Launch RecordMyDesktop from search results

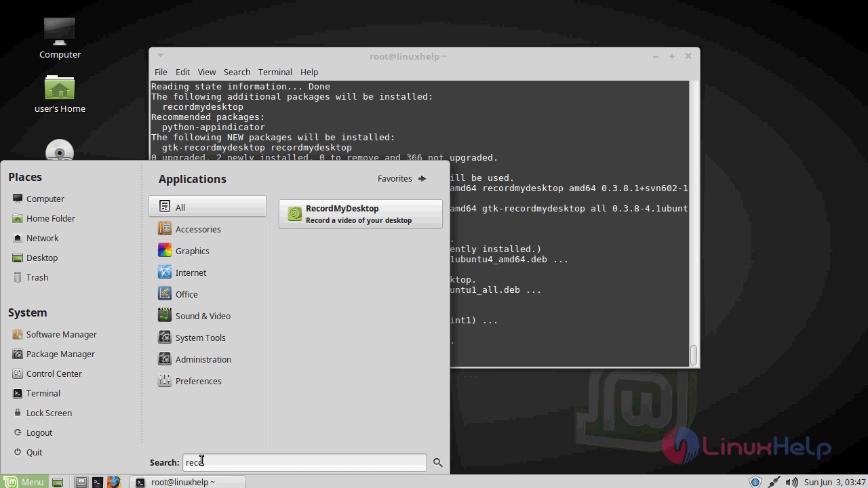(361, 213)
